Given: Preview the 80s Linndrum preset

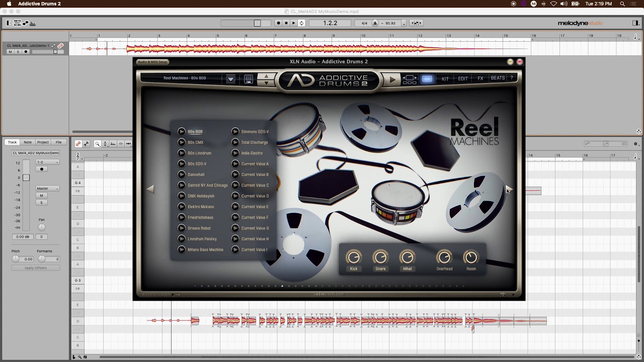Looking at the screenshot, I should [182, 153].
